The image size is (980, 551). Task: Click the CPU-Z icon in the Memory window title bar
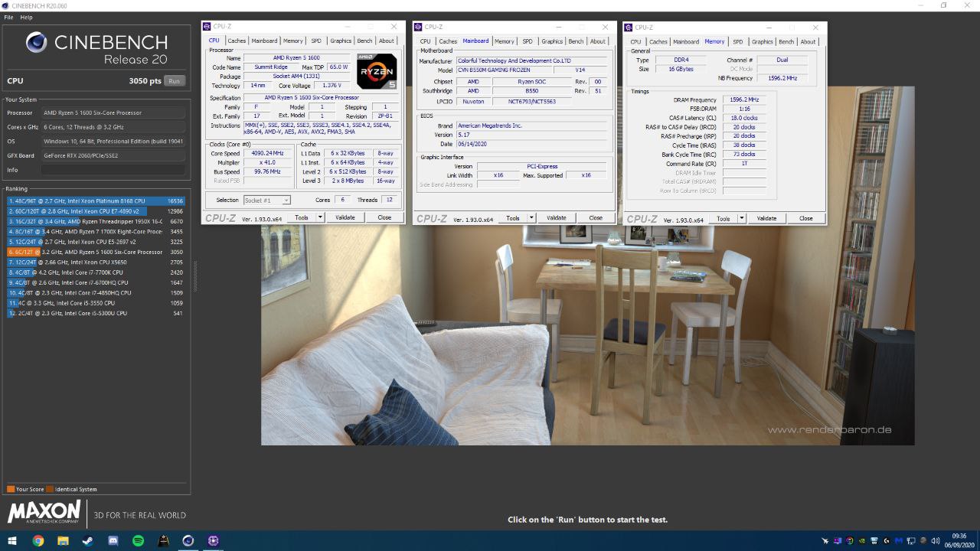click(x=629, y=27)
